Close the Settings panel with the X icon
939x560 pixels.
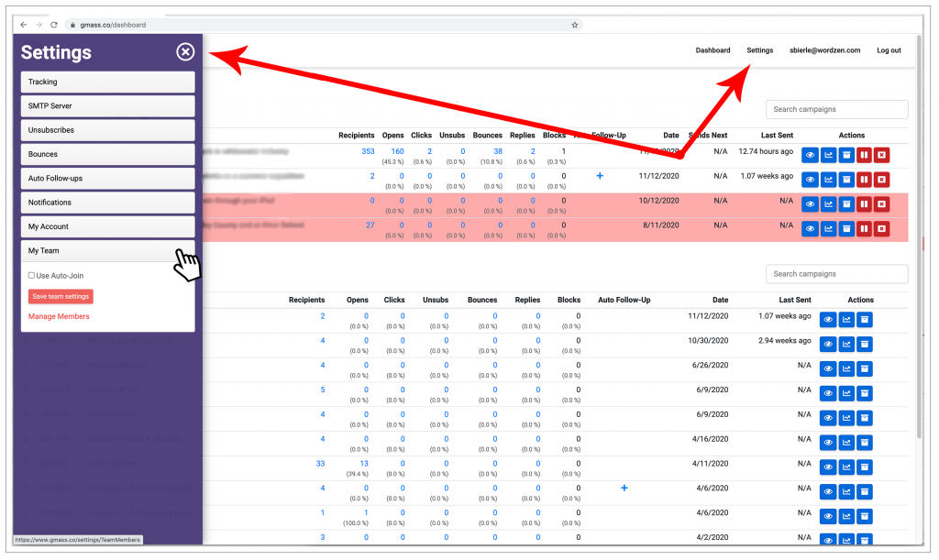pyautogui.click(x=185, y=52)
